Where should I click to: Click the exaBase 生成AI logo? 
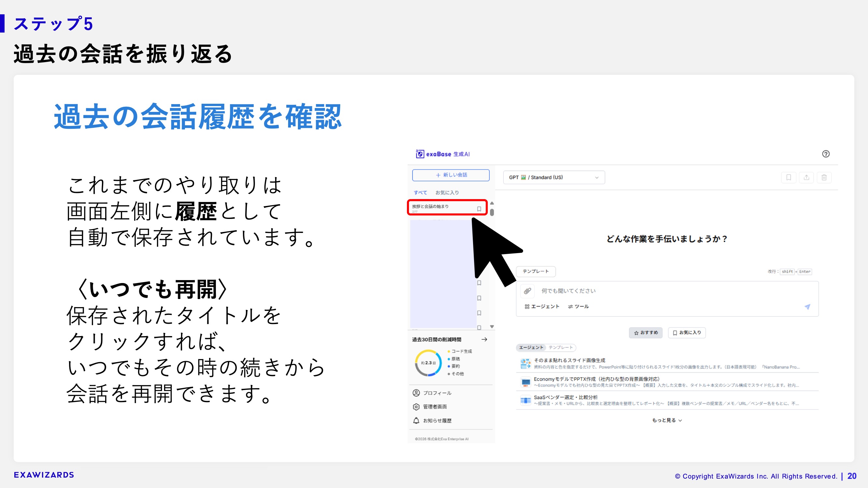pyautogui.click(x=442, y=154)
